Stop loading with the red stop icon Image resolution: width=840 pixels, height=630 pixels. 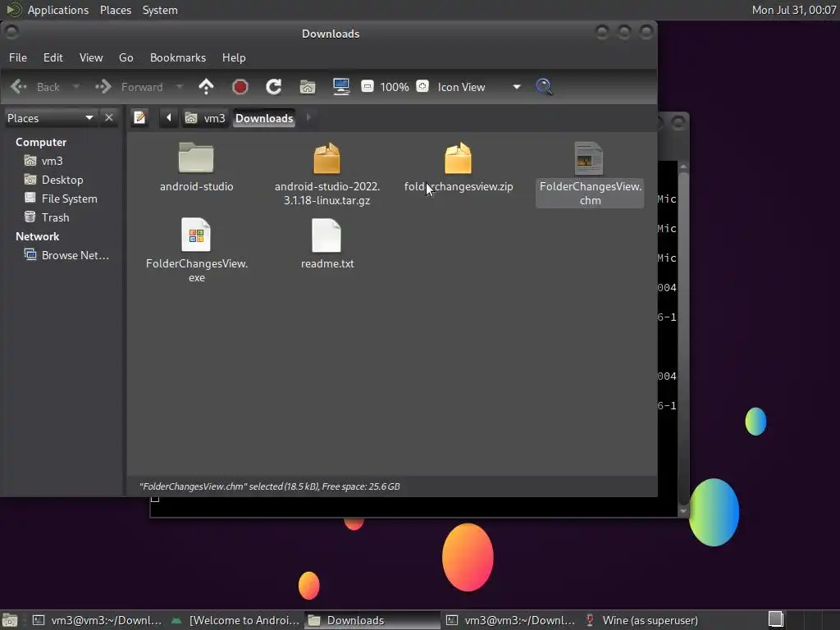[240, 87]
